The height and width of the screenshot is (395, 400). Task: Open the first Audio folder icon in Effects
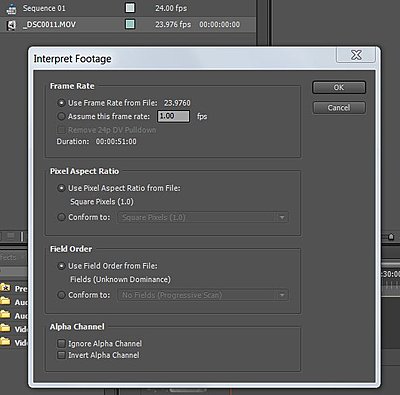point(5,301)
